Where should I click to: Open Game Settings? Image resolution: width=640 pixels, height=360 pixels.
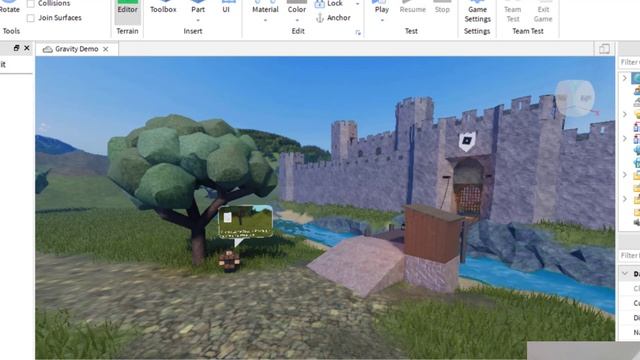[477, 11]
